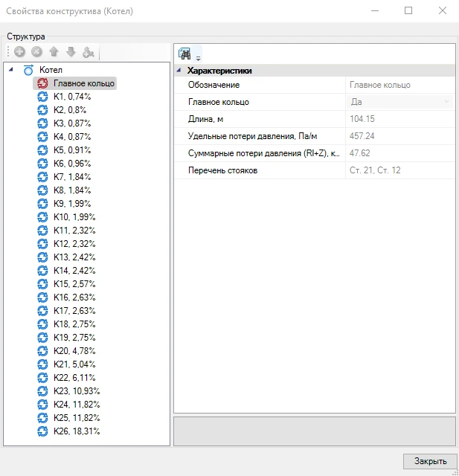459x476 pixels.
Task: Click the blue ring icon beside K26, 18,31%
Action: coord(42,431)
